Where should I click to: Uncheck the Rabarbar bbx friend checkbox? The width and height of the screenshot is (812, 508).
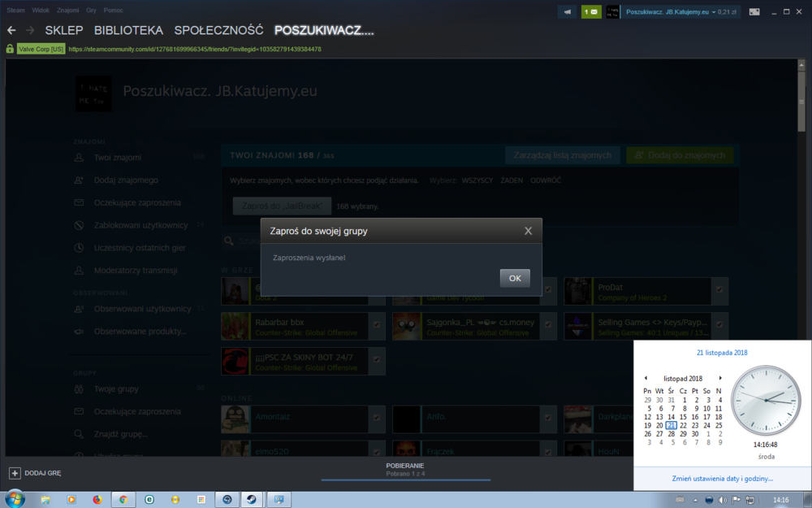coord(377,324)
